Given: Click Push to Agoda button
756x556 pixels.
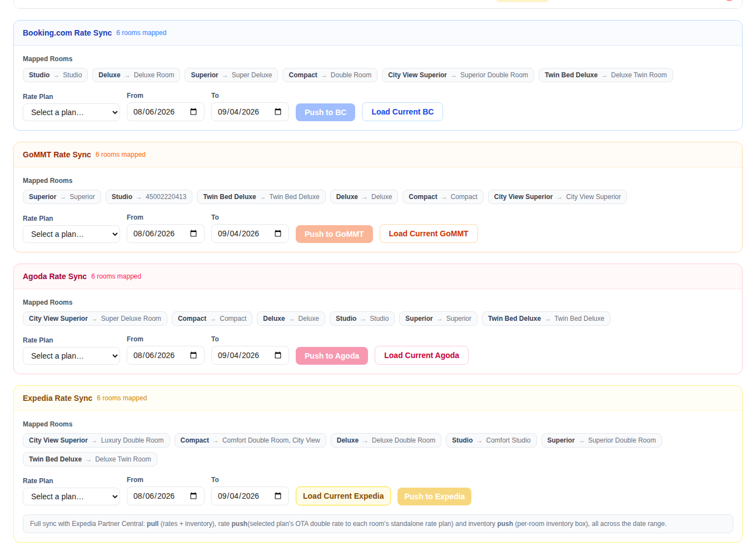Looking at the screenshot, I should [x=332, y=356].
